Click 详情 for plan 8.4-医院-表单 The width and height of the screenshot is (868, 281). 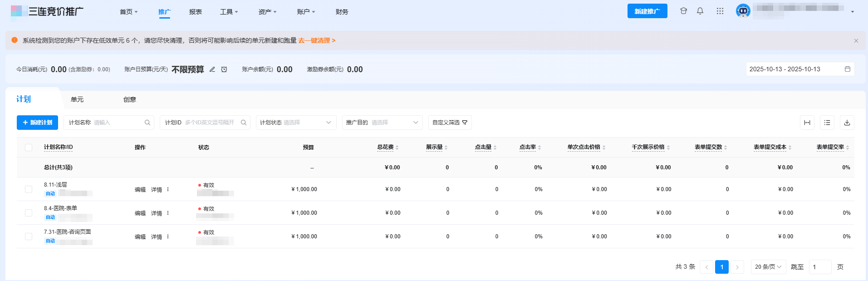coord(157,213)
